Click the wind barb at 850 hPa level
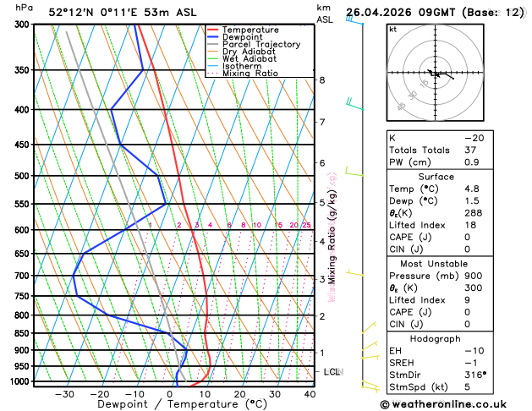 pyautogui.click(x=369, y=327)
